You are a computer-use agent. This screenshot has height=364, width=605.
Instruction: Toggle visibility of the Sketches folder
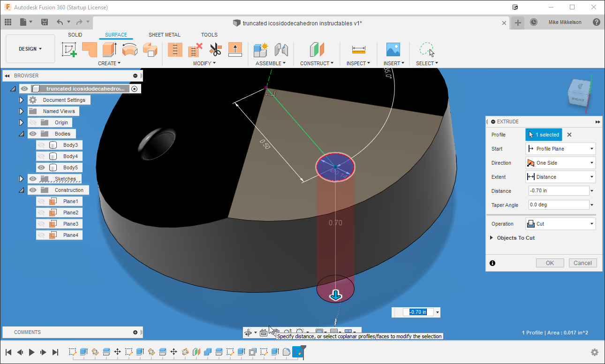click(33, 179)
